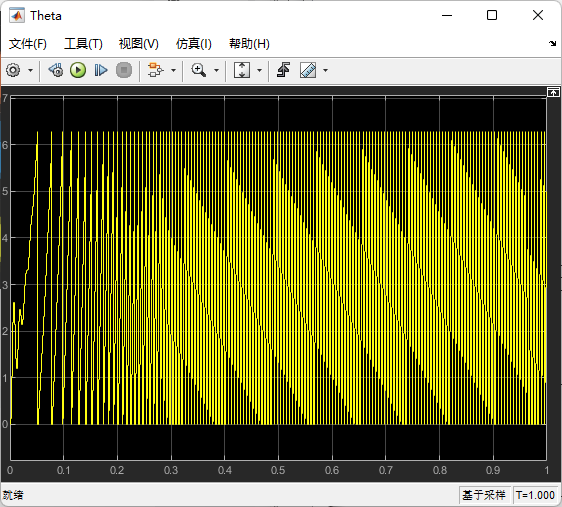562x507 pixels.
Task: Open the 文件(F) menu
Action: [28, 44]
